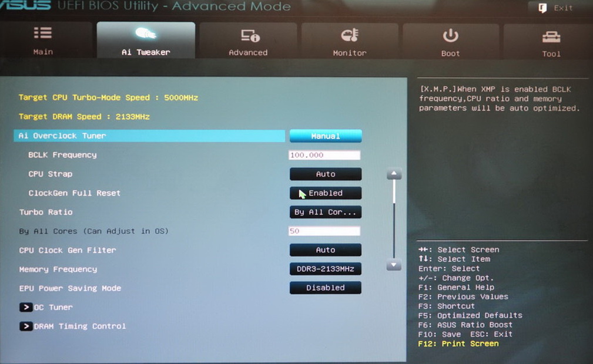Image resolution: width=593 pixels, height=364 pixels.
Task: Switch to the Tool tab
Action: [x=548, y=42]
